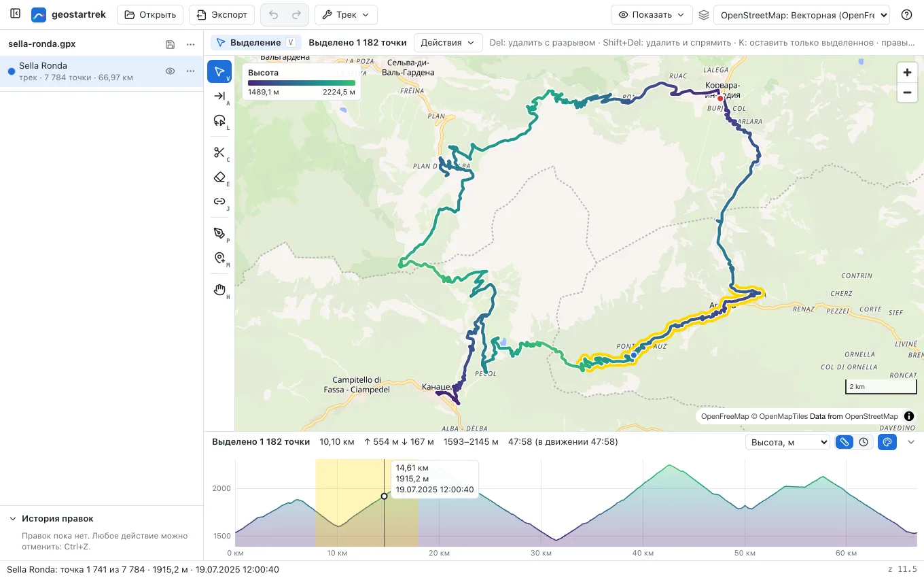Open the OpenStreetMap basemap selector
The height and width of the screenshot is (578, 924).
tap(802, 14)
